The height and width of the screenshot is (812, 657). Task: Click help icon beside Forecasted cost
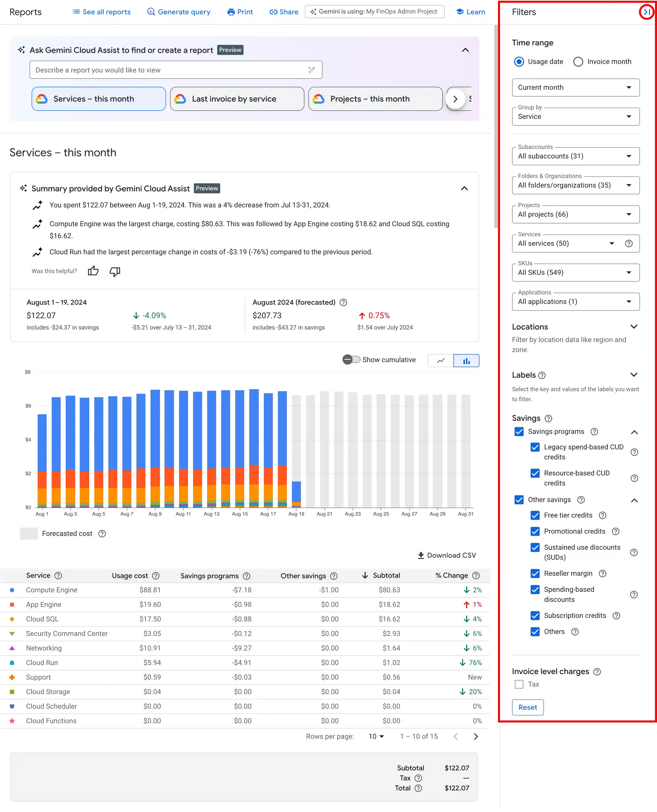click(x=102, y=533)
